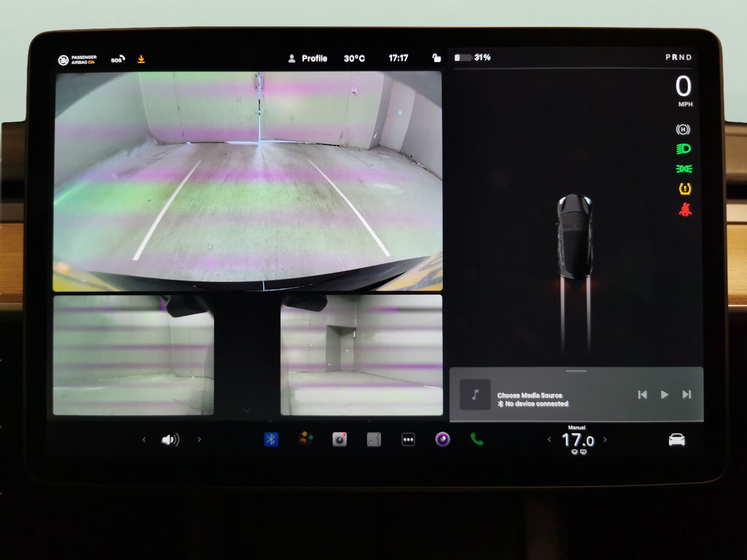
Task: Tap the green low beam headlight indicator
Action: pos(684,149)
